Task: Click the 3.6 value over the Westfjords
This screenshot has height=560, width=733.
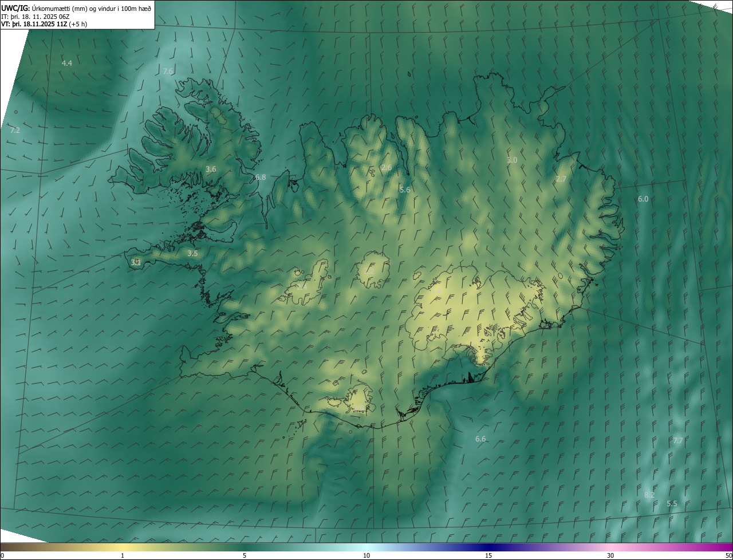Action: (211, 169)
